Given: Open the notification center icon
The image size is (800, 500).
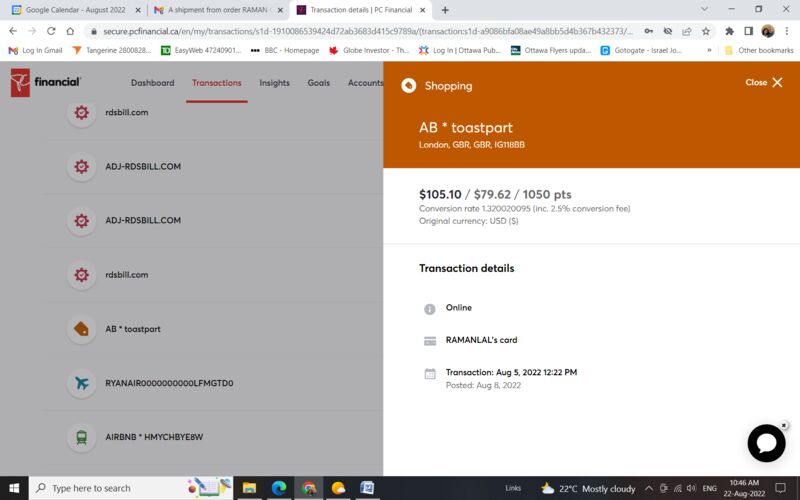Looking at the screenshot, I should [x=781, y=488].
